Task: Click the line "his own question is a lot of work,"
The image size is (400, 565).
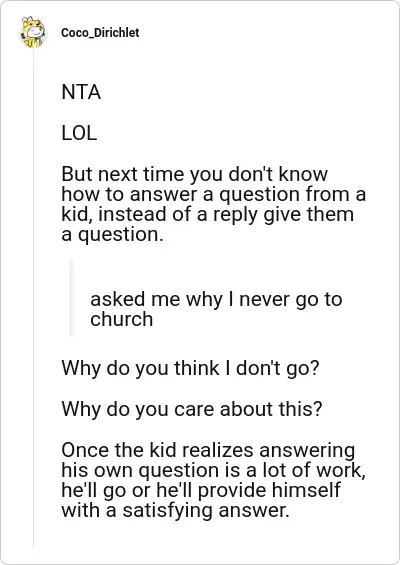Action: (x=213, y=471)
